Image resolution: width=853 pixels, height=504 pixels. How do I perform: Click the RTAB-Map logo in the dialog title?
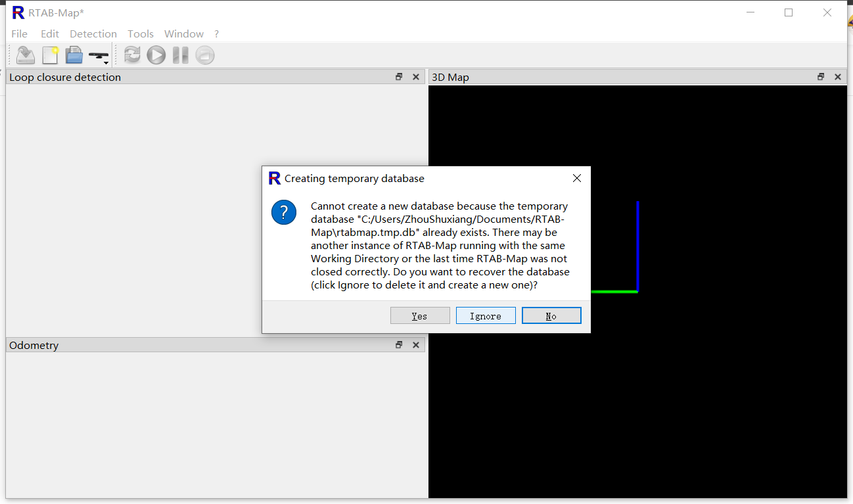point(273,177)
